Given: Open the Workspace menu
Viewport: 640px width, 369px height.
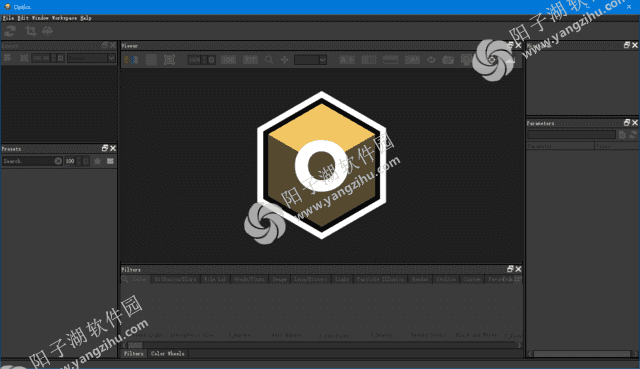Looking at the screenshot, I should 64,18.
